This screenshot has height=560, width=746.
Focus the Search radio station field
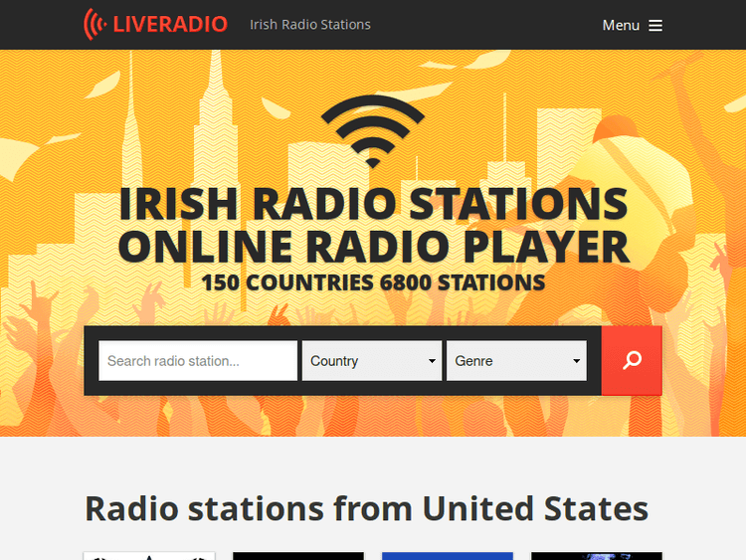[198, 361]
